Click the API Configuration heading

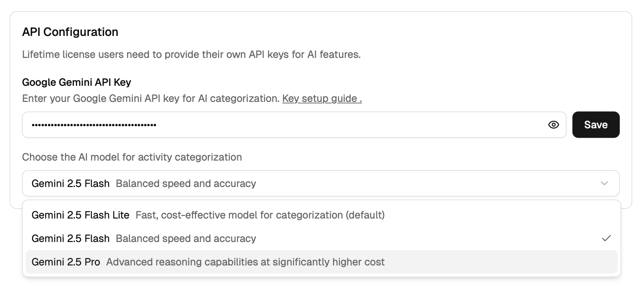(70, 32)
